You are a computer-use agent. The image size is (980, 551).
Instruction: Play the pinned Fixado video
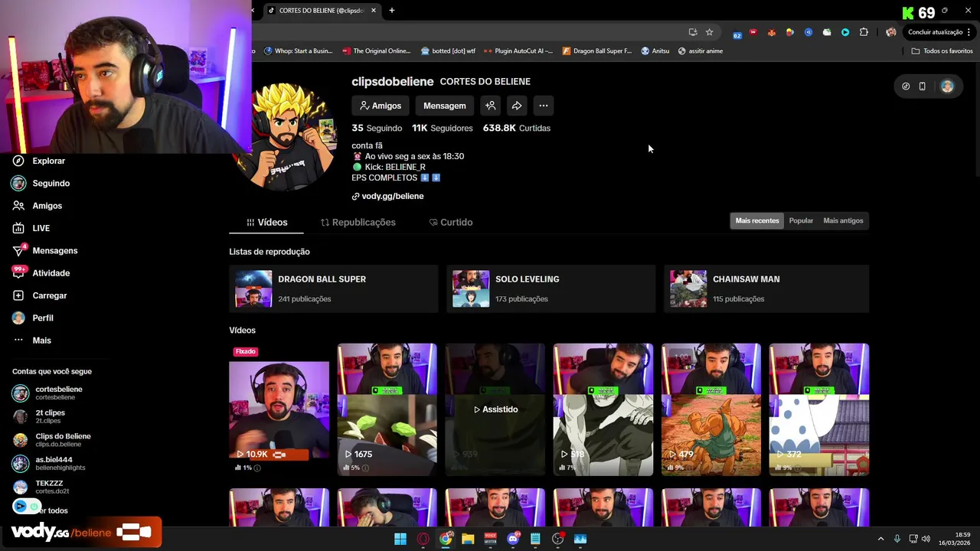[279, 409]
